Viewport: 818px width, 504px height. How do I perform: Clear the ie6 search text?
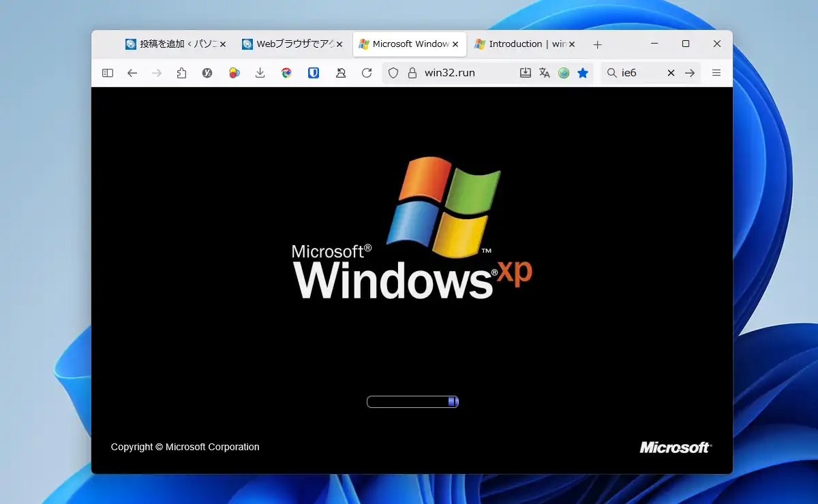(671, 73)
